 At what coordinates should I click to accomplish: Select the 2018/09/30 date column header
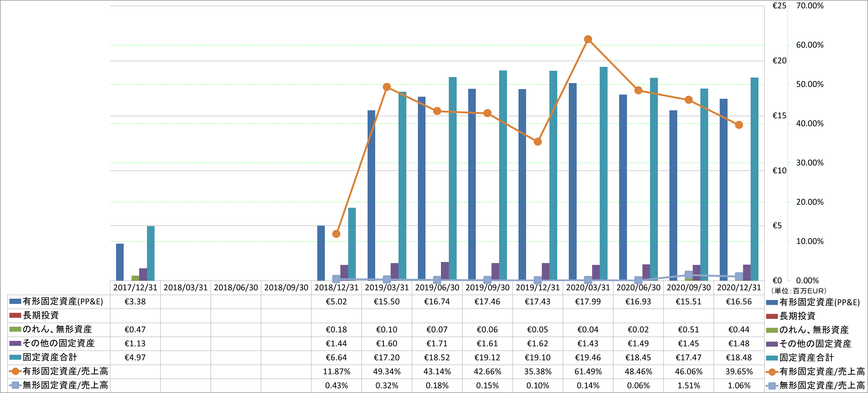pos(286,287)
